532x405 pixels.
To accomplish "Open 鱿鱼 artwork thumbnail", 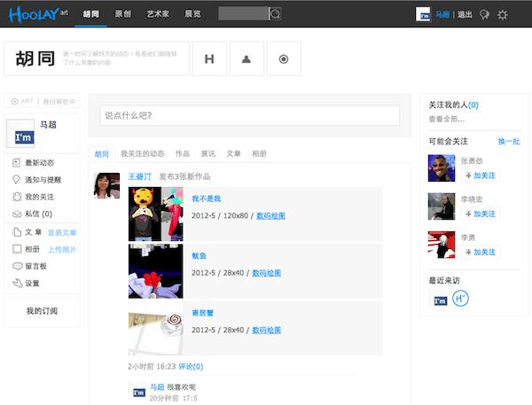I will [x=156, y=271].
